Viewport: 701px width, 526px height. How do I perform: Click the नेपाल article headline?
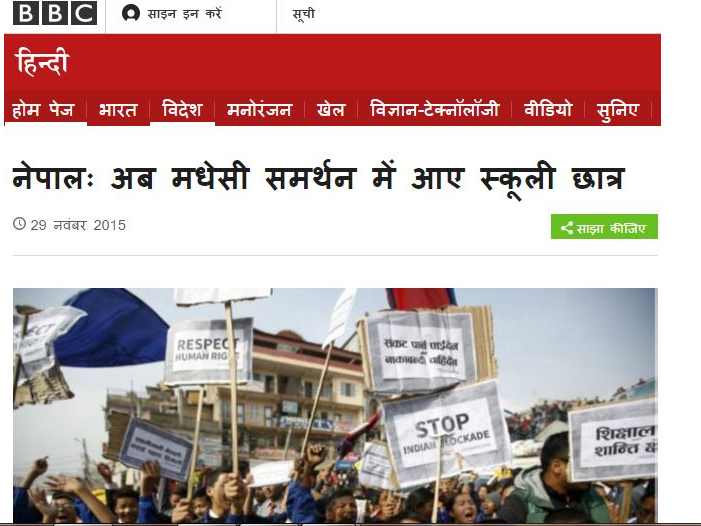318,179
